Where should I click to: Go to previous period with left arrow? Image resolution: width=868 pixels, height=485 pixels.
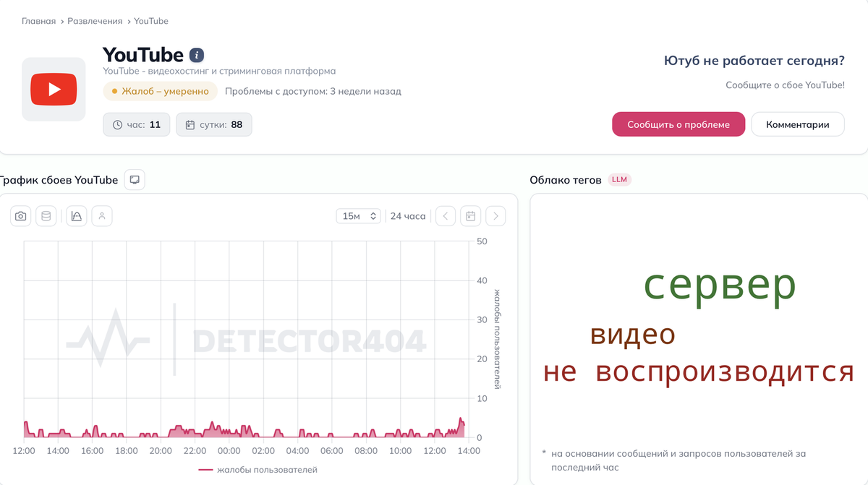click(446, 216)
